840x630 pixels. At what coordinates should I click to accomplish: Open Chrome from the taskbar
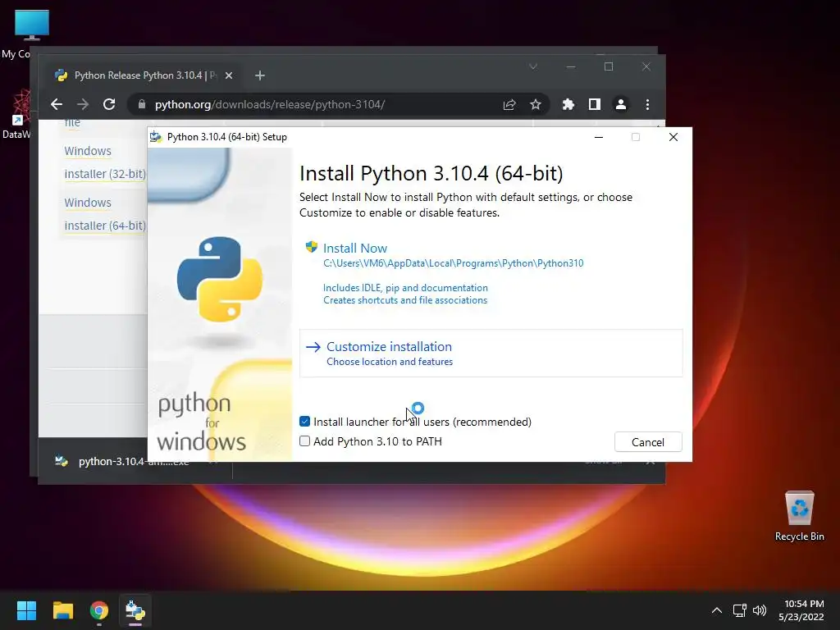[x=99, y=610]
